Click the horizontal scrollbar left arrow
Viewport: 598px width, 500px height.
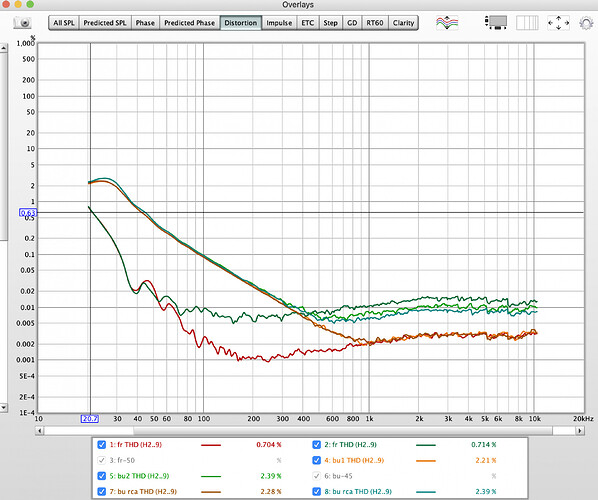[40, 431]
